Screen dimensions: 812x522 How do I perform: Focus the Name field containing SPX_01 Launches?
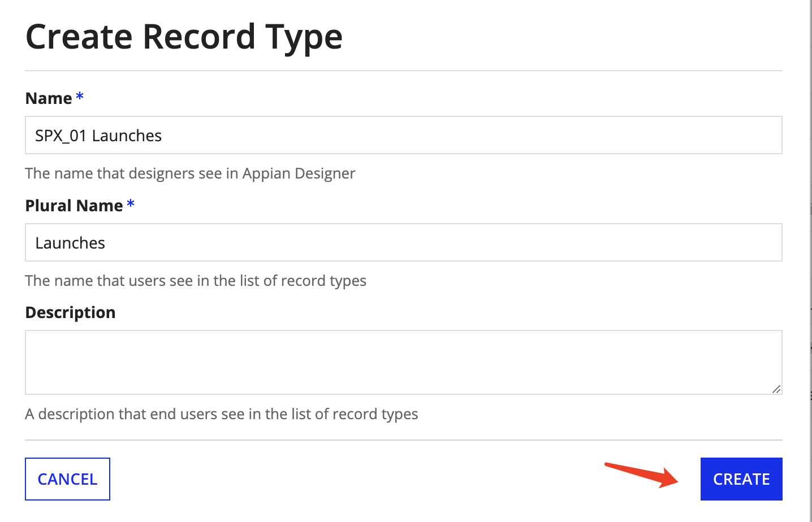(x=403, y=135)
